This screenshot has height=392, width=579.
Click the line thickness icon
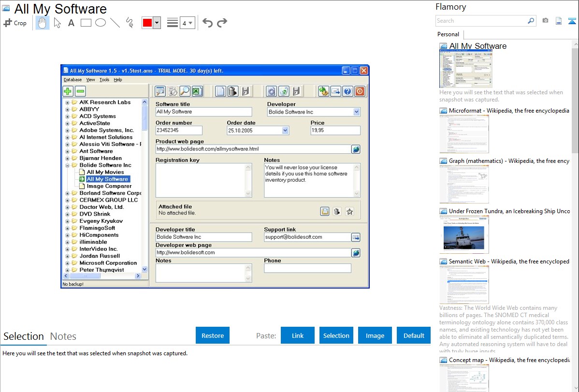coord(173,23)
